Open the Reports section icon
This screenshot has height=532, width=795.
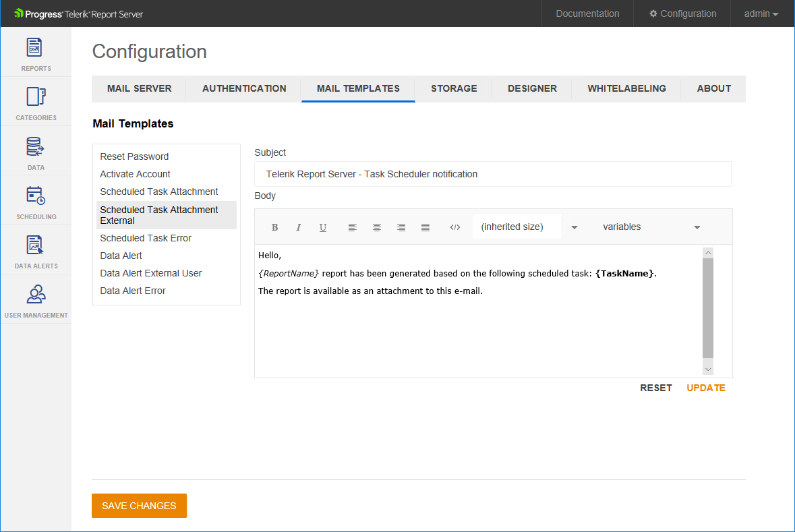[35, 48]
